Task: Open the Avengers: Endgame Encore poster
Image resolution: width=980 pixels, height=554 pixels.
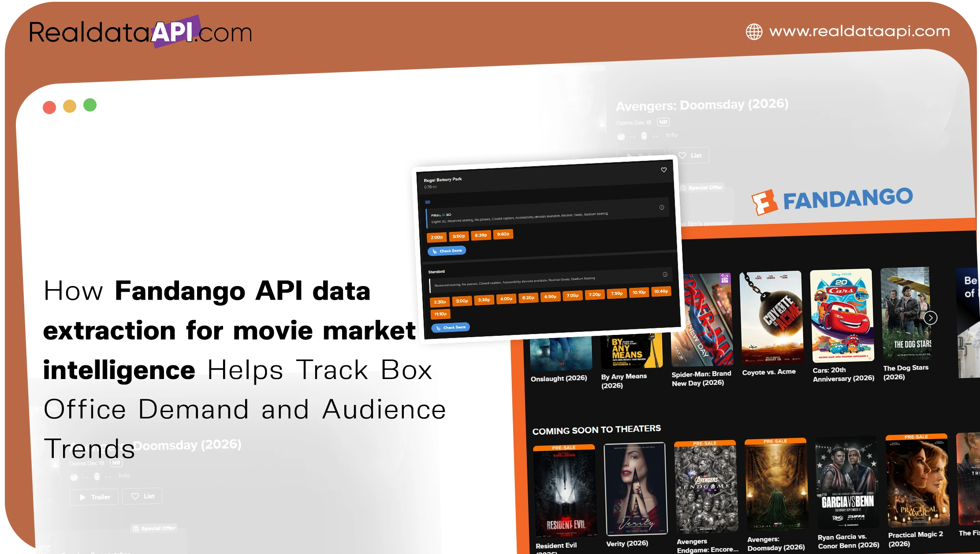Action: pos(706,487)
